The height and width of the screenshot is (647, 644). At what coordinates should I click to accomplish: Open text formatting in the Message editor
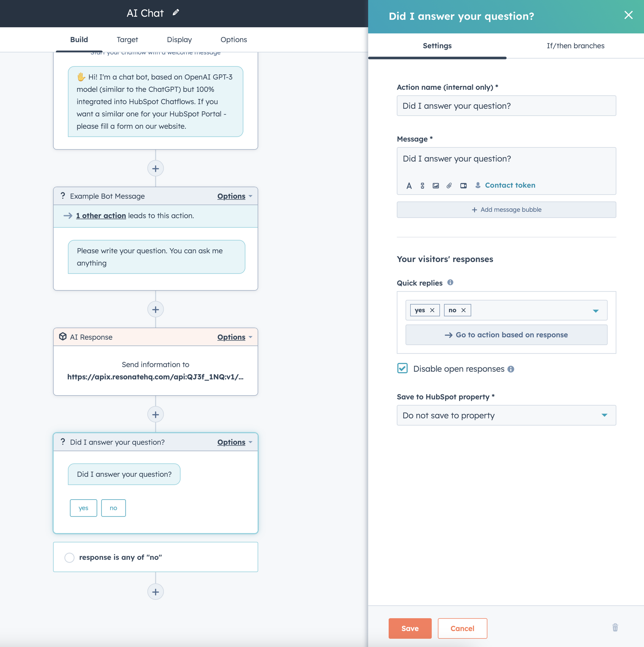click(x=409, y=185)
